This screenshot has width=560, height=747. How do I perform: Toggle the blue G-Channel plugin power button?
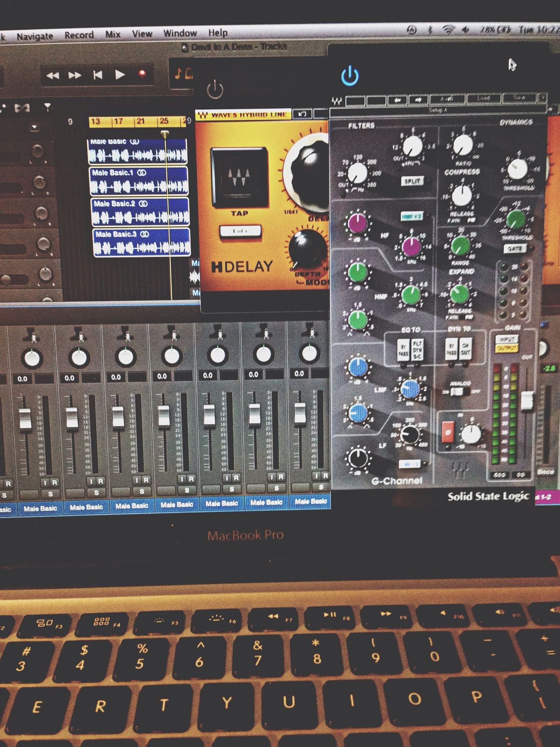(x=350, y=76)
